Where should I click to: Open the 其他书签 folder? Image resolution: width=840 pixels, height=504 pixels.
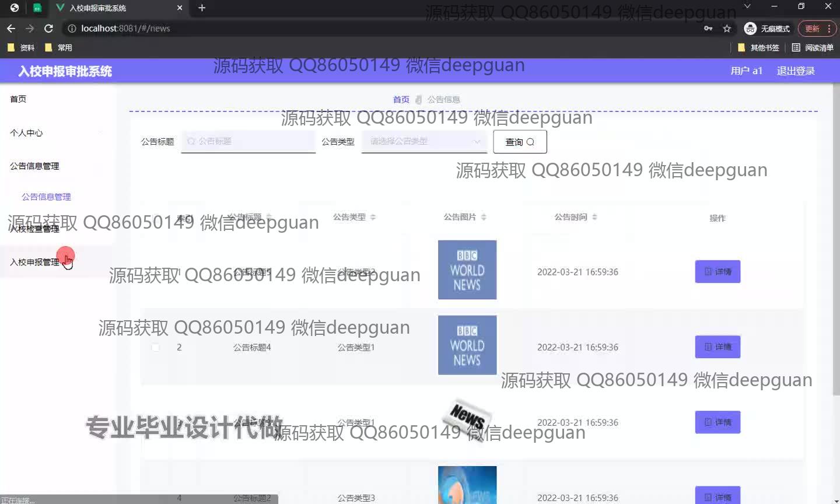(758, 48)
